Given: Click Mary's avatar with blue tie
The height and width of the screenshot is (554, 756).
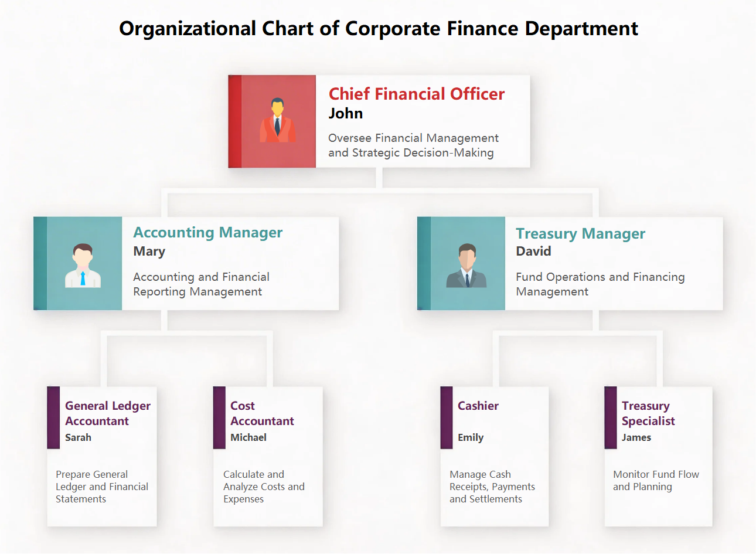Looking at the screenshot, I should pos(83,266).
